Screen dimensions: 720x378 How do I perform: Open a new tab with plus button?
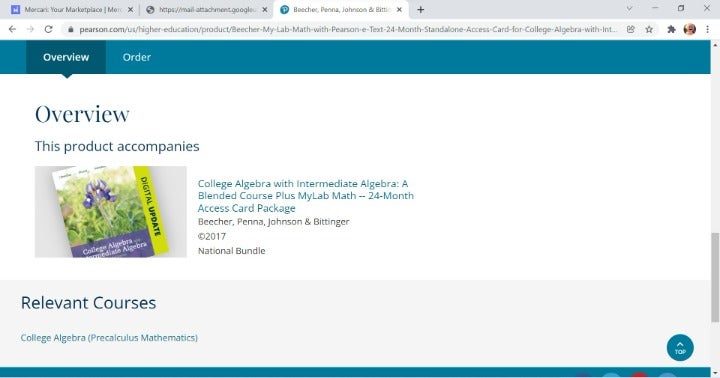[421, 9]
